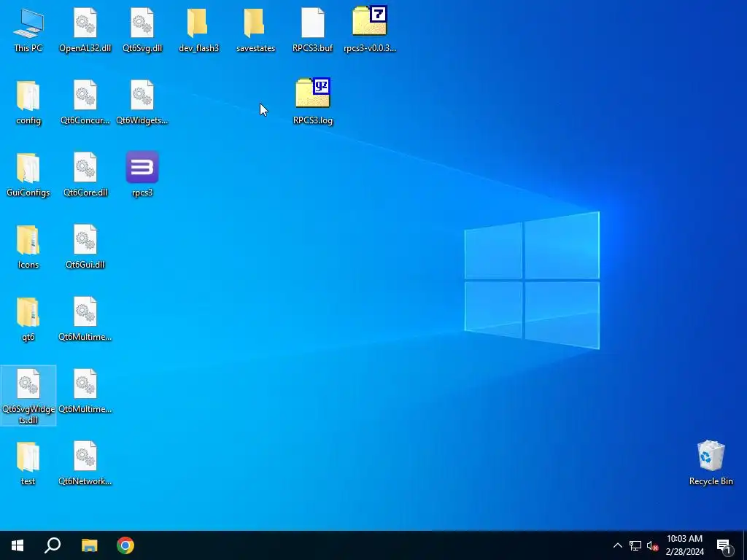This screenshot has width=747, height=560.
Task: Launch Google Chrome from the taskbar
Action: pos(125,545)
